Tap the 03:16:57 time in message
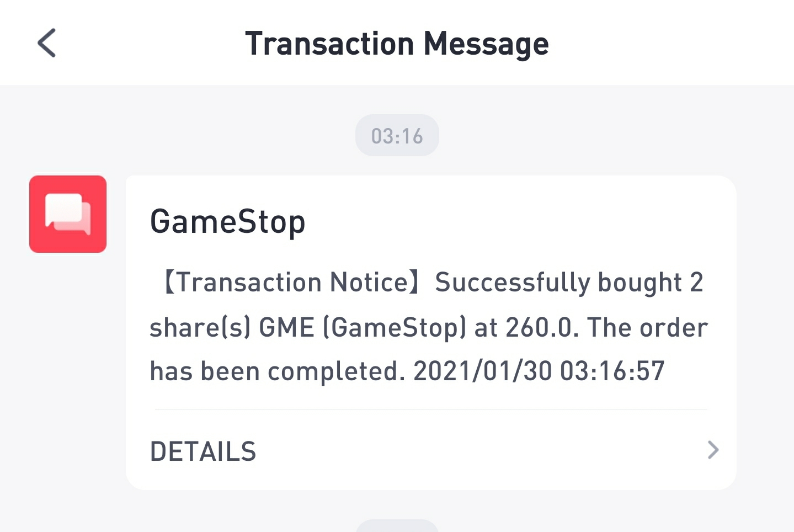Screen dimensions: 794x532 coord(612,371)
